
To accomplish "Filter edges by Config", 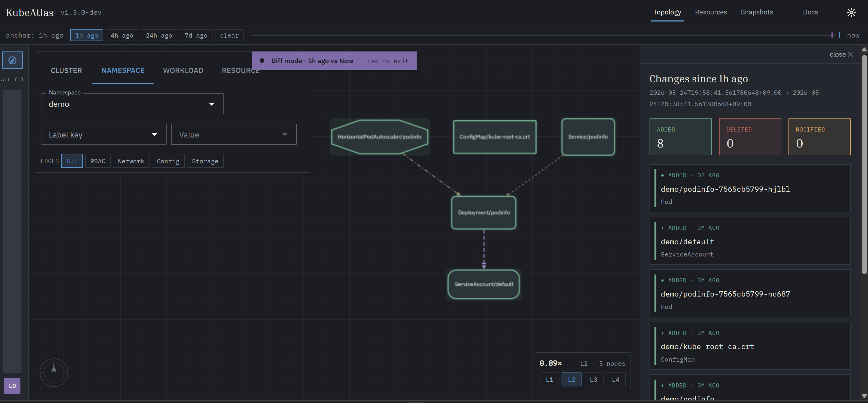I will pyautogui.click(x=168, y=161).
